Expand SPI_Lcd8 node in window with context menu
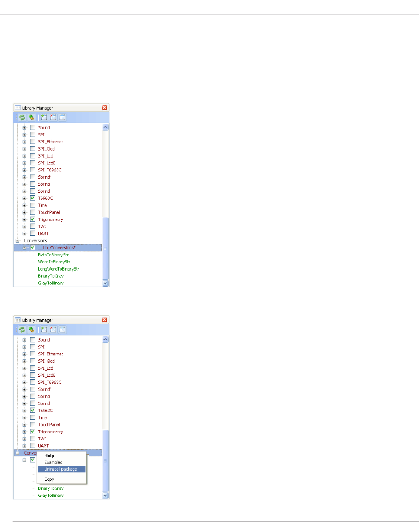The width and height of the screenshot is (420, 522). (x=25, y=375)
